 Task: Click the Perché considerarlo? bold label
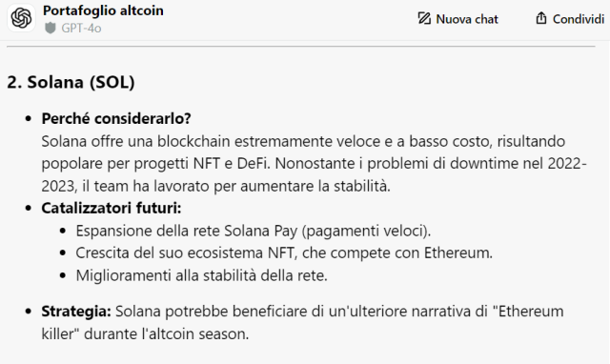pyautogui.click(x=116, y=118)
